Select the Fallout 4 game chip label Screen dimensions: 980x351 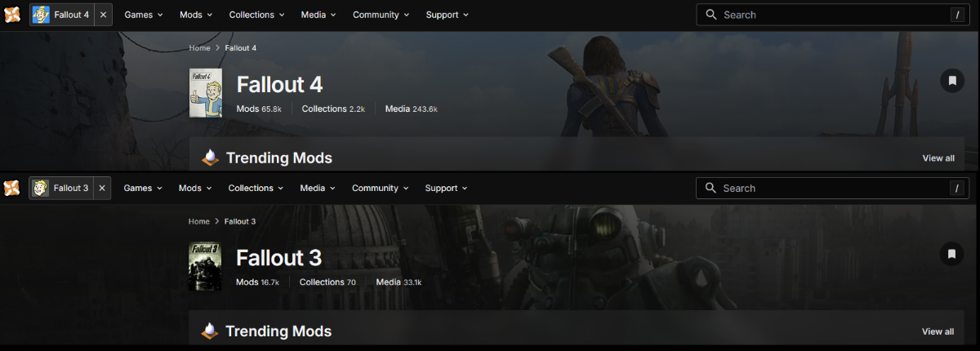[x=71, y=15]
